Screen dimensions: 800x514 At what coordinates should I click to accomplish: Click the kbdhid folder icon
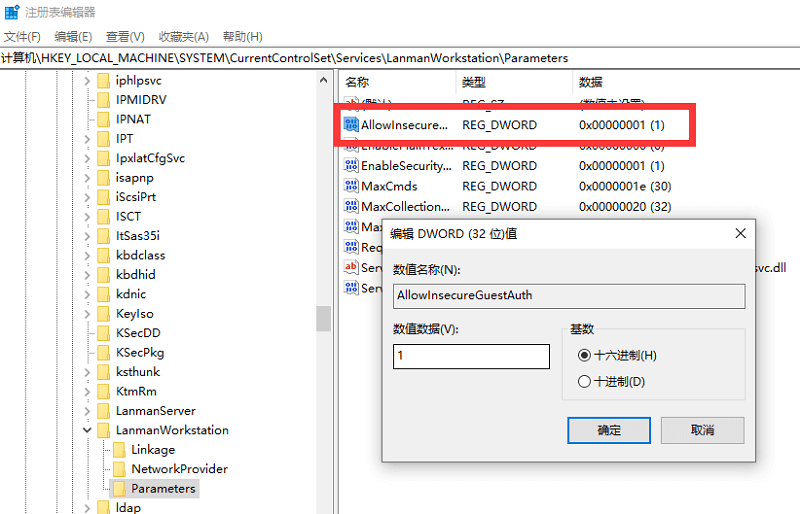(104, 275)
